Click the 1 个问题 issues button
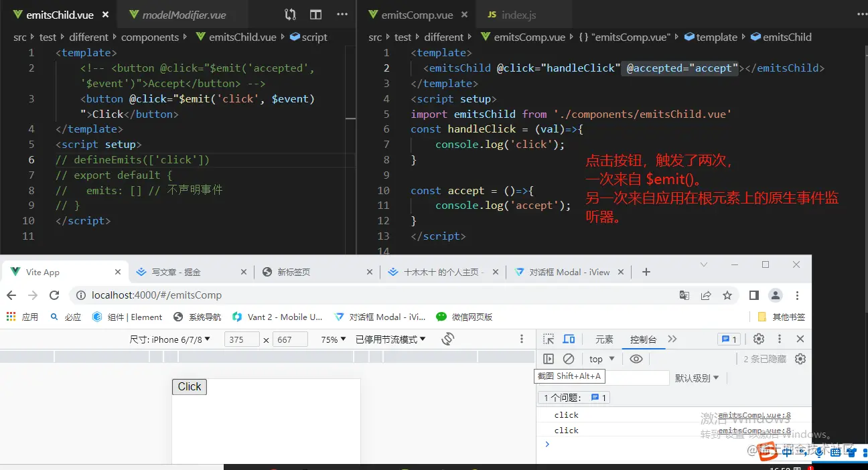 (x=575, y=398)
